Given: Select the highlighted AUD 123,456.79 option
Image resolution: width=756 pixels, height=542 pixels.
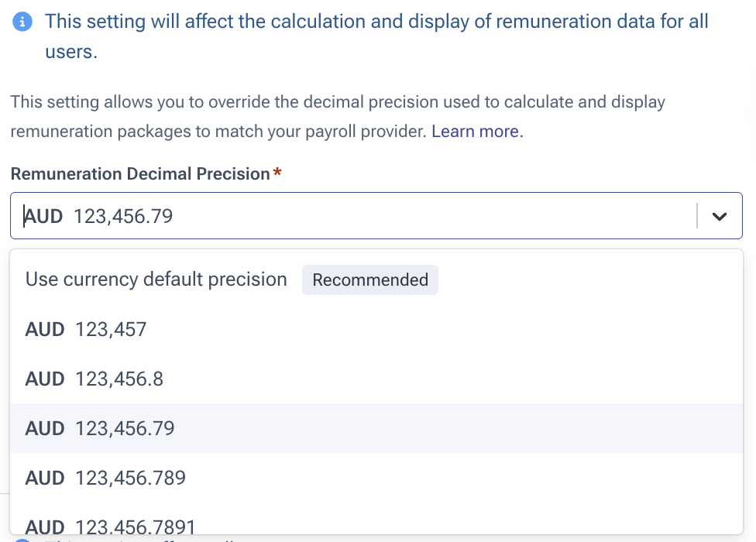Looking at the screenshot, I should [x=100, y=428].
